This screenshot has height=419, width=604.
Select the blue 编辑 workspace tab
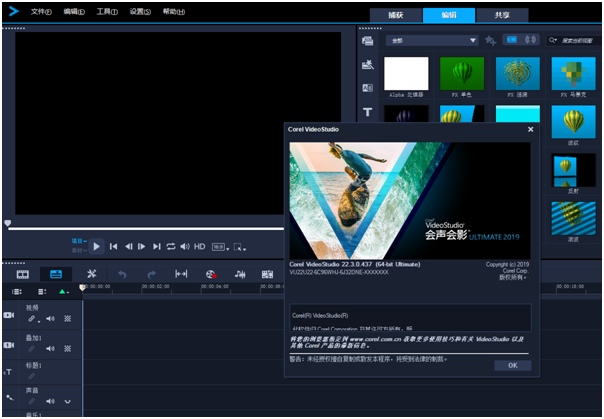(449, 15)
